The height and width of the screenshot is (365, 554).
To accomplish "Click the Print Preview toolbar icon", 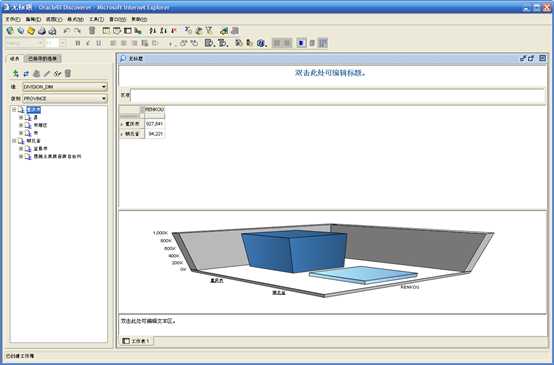I will (52, 31).
